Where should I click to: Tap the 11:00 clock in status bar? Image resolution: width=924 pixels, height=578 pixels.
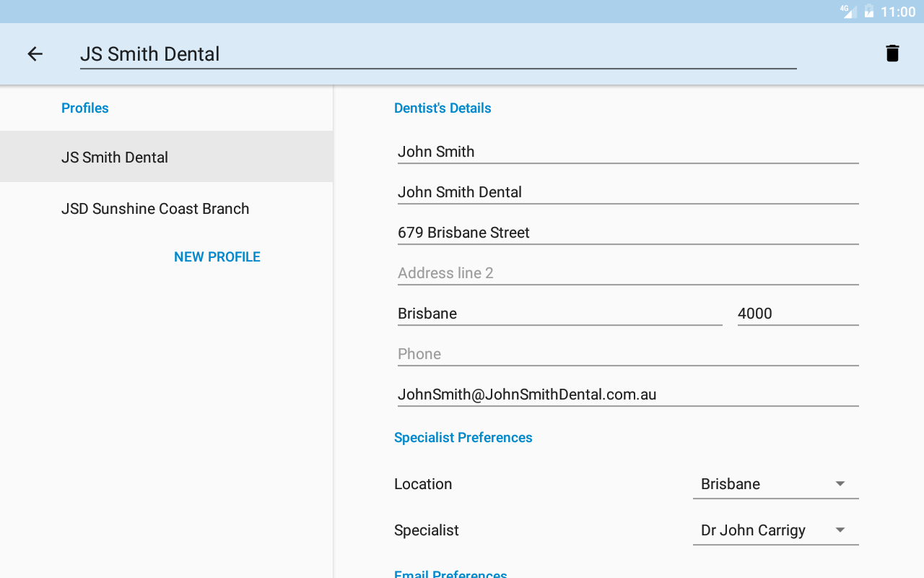[898, 12]
